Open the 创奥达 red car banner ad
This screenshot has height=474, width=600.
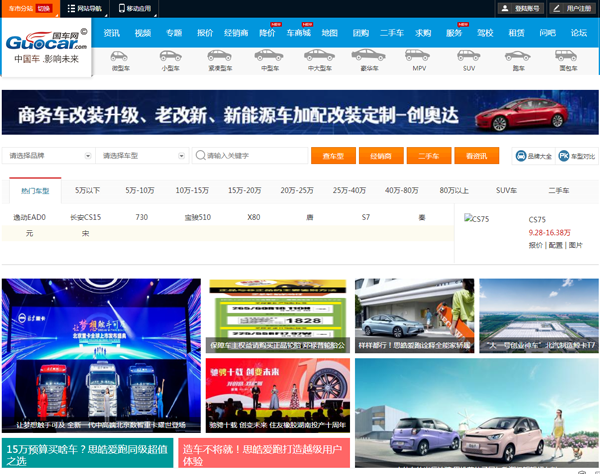[x=300, y=112]
